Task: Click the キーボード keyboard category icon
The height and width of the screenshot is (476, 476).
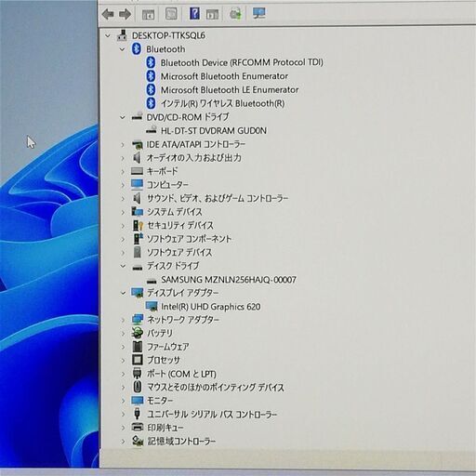Action: pyautogui.click(x=137, y=171)
